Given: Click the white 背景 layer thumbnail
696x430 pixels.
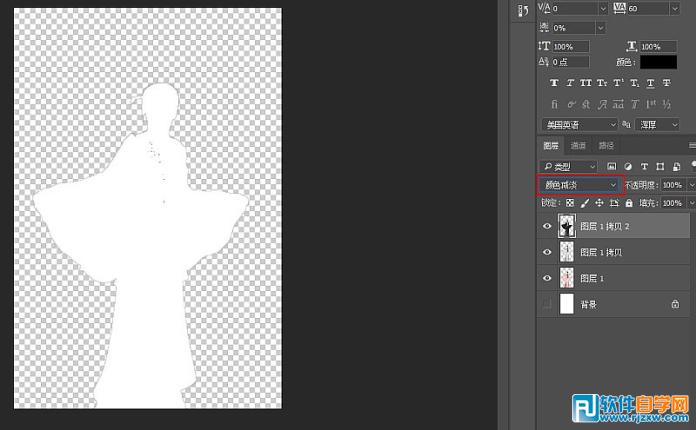Looking at the screenshot, I should (566, 304).
